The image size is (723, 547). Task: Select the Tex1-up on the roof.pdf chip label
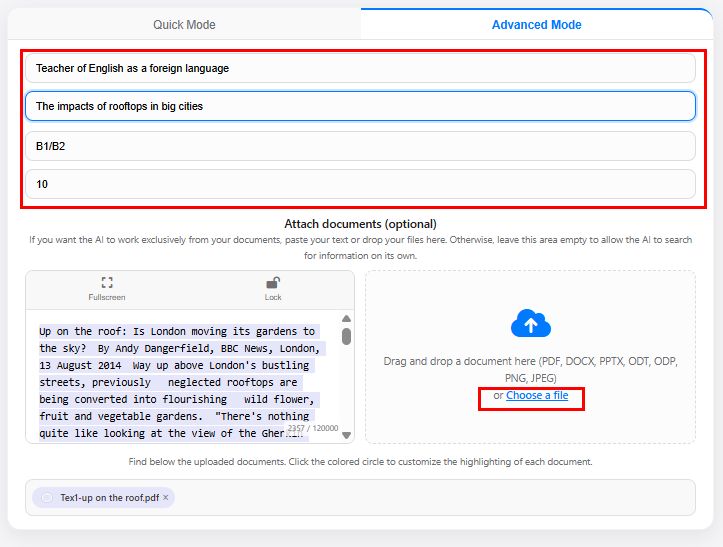[x=109, y=497]
